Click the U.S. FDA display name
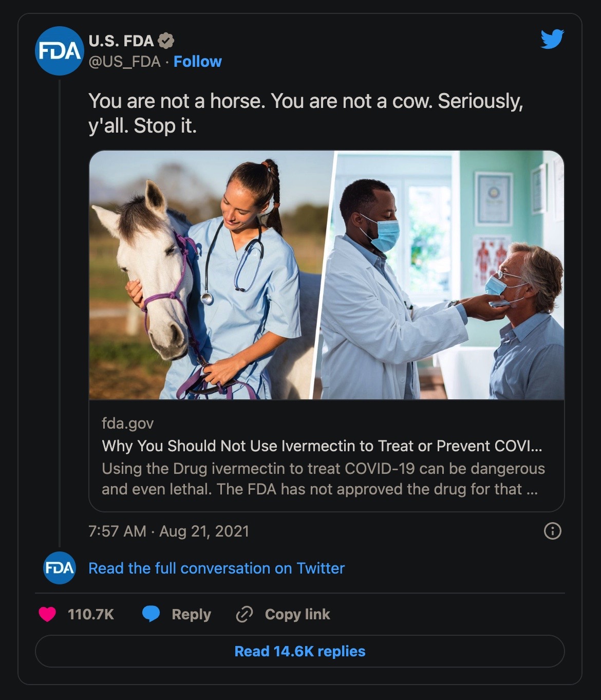 [121, 41]
